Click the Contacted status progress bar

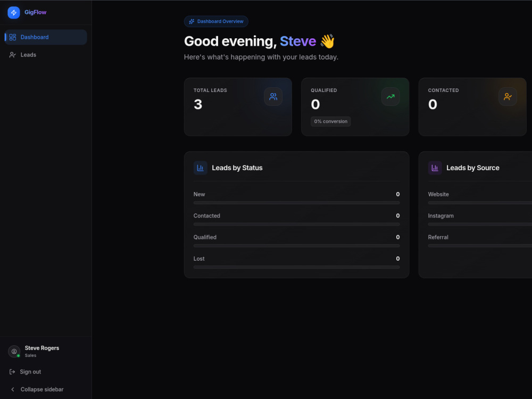tap(296, 225)
